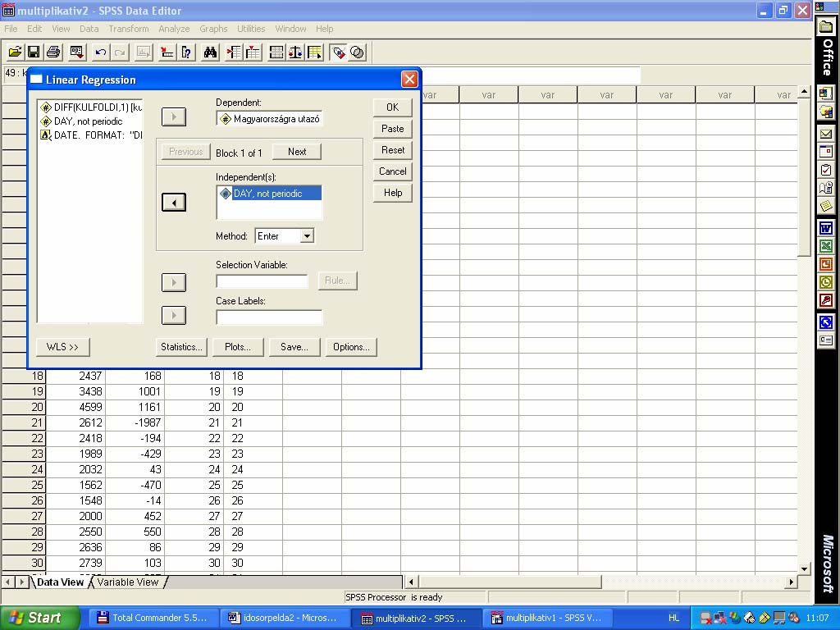Split file toolbar icon
This screenshot has width=840, height=630.
(276, 52)
